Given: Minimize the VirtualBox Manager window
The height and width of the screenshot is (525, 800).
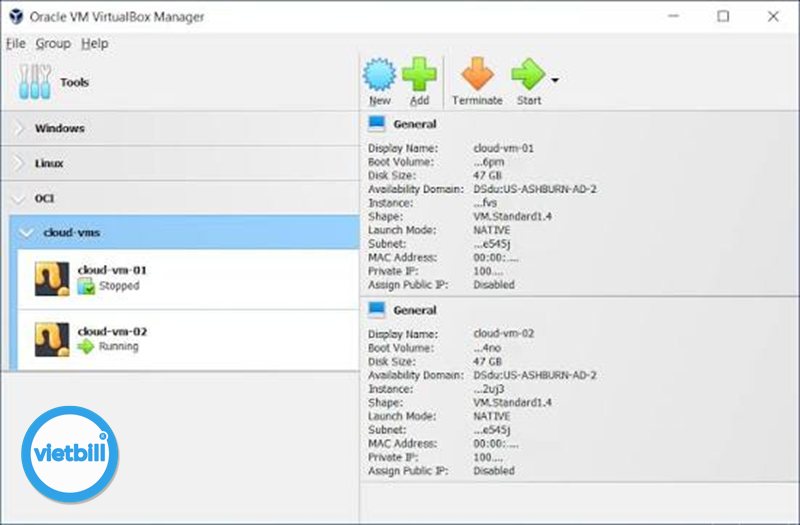Looking at the screenshot, I should coord(673,16).
